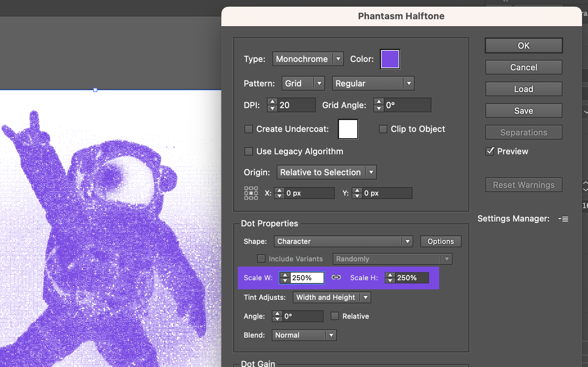Click the white undercoat color swatch

348,129
